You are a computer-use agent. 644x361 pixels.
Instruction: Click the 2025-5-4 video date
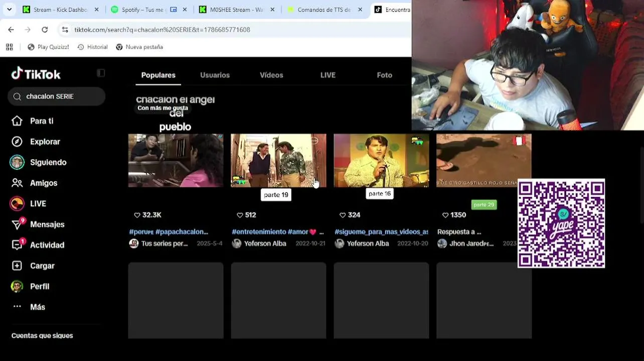(210, 243)
